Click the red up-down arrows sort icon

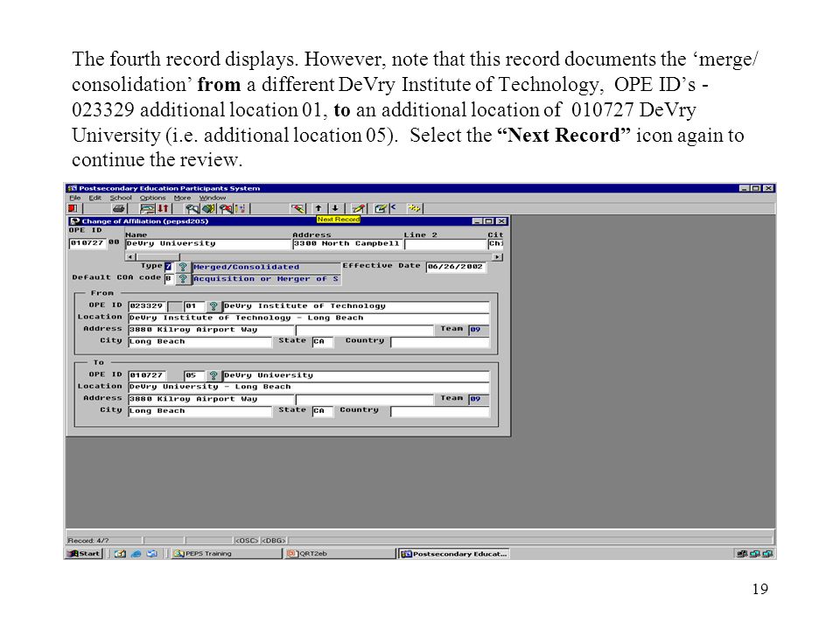(x=163, y=208)
